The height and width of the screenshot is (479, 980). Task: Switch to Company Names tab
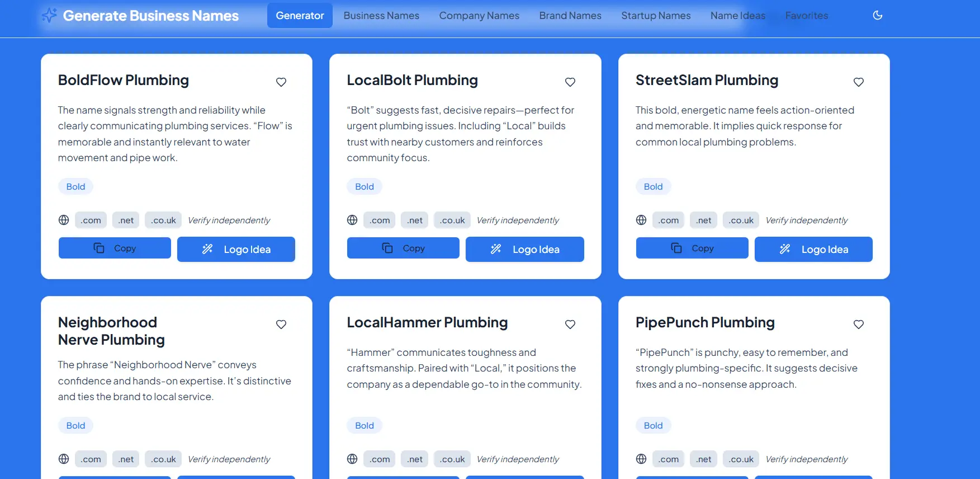pos(479,16)
